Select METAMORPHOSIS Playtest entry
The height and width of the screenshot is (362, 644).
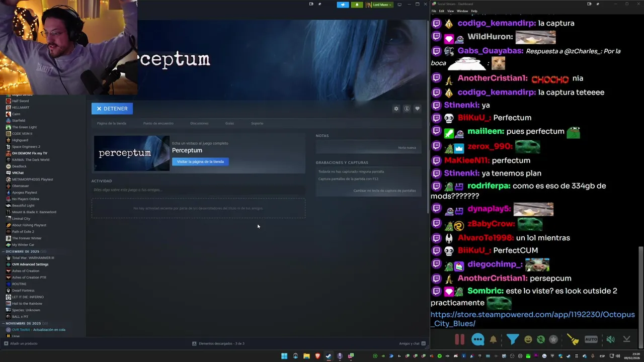pos(32,179)
